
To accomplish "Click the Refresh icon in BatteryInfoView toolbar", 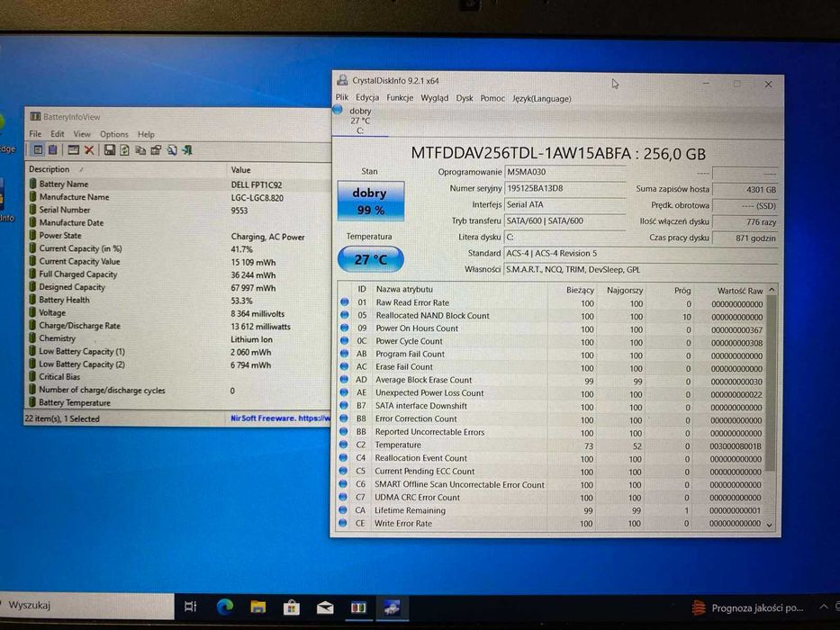I will point(124,150).
